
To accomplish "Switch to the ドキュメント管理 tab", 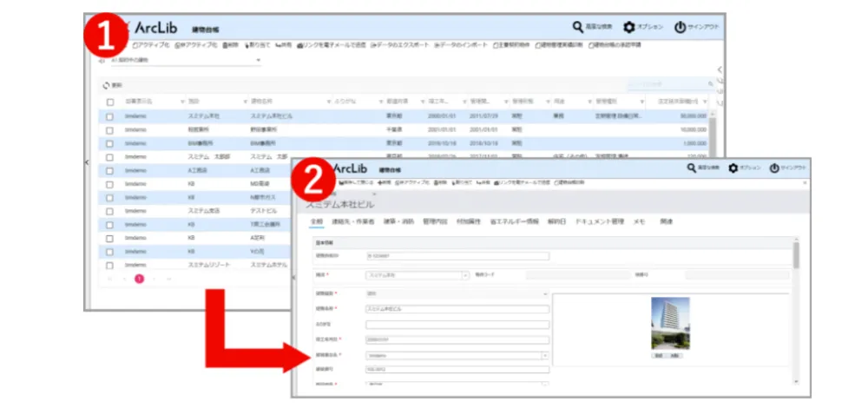I will pyautogui.click(x=600, y=221).
